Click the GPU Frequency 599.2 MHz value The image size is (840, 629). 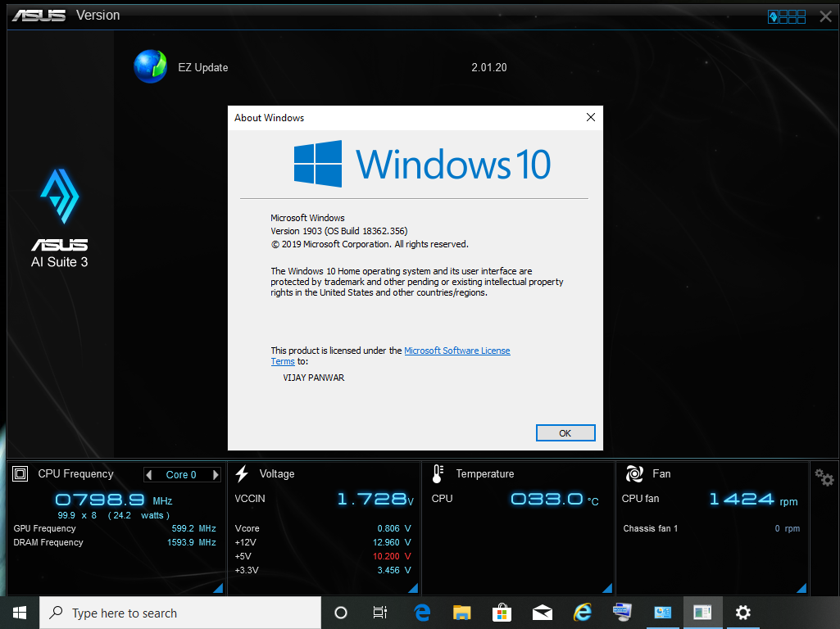(193, 528)
